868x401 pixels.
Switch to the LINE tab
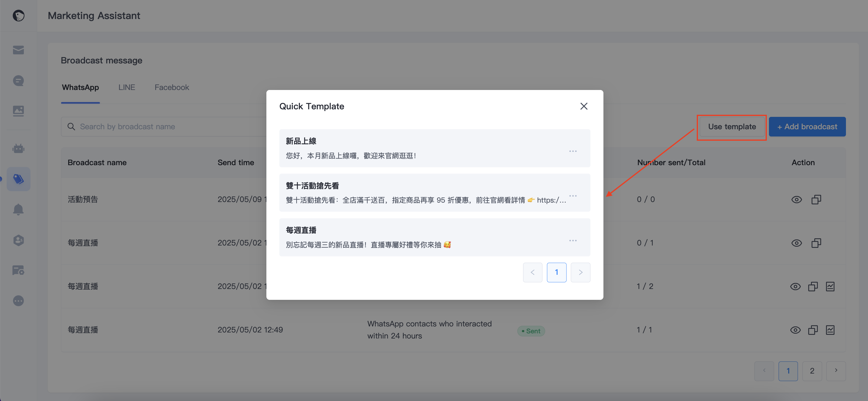pos(127,88)
